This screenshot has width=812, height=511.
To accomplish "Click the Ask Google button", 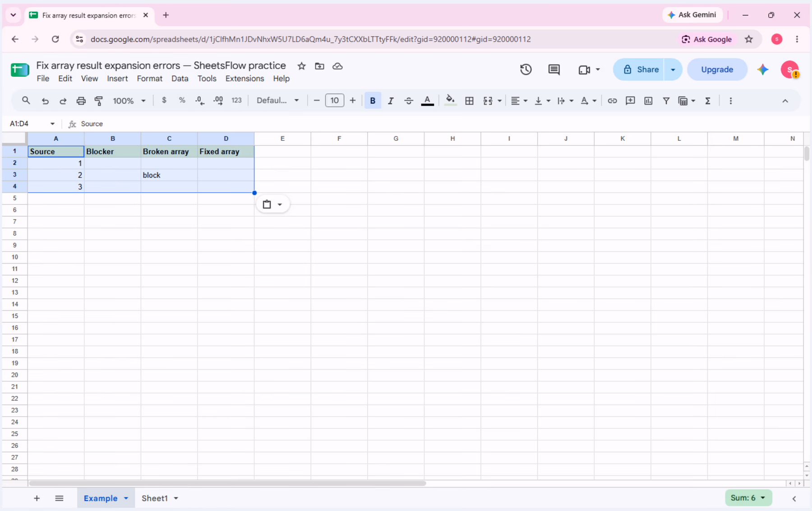I will tap(706, 39).
